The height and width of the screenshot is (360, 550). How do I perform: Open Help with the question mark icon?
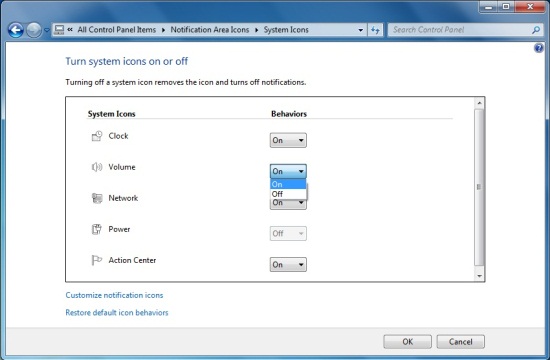tap(538, 48)
